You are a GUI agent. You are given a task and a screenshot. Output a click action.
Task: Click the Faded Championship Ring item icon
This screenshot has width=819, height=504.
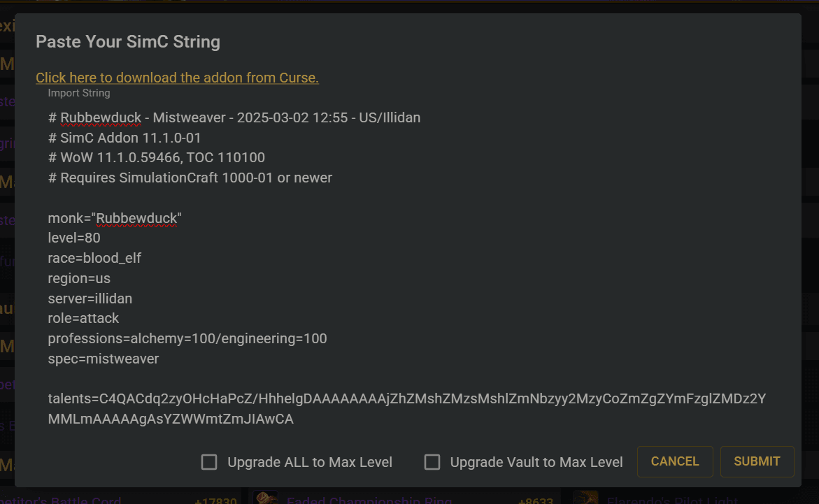click(266, 498)
